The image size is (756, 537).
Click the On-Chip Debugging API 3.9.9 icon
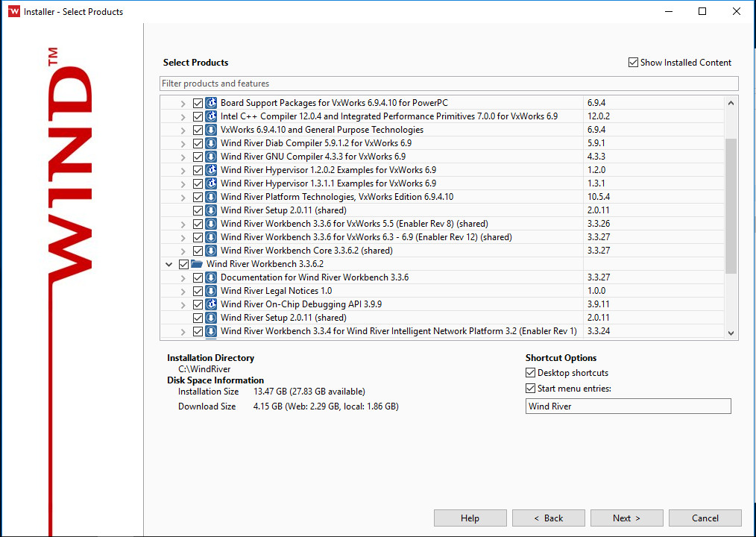(211, 304)
